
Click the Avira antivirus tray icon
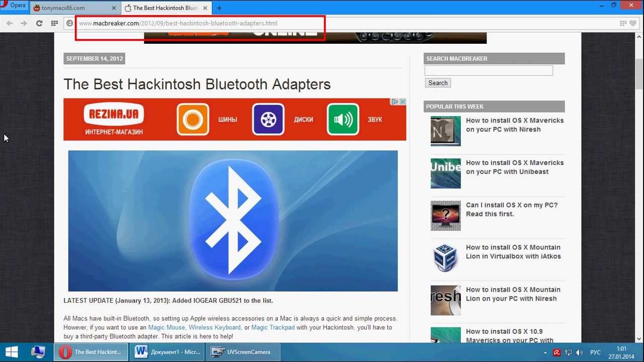[x=557, y=352]
